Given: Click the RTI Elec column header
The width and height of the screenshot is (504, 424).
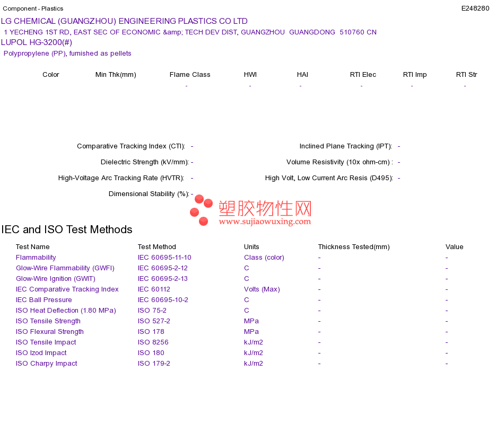Looking at the screenshot, I should coord(363,75).
